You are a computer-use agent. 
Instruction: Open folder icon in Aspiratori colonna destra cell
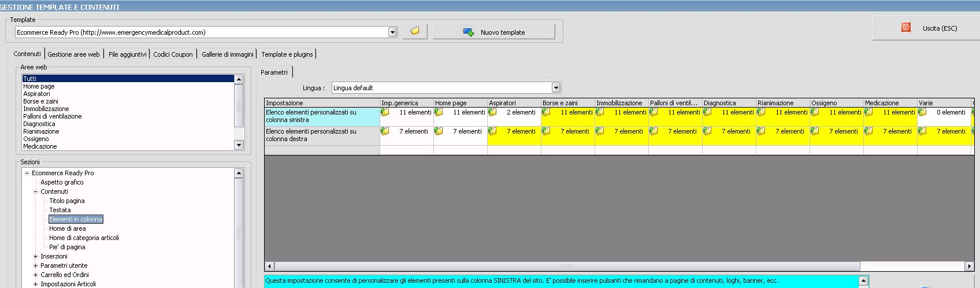492,131
